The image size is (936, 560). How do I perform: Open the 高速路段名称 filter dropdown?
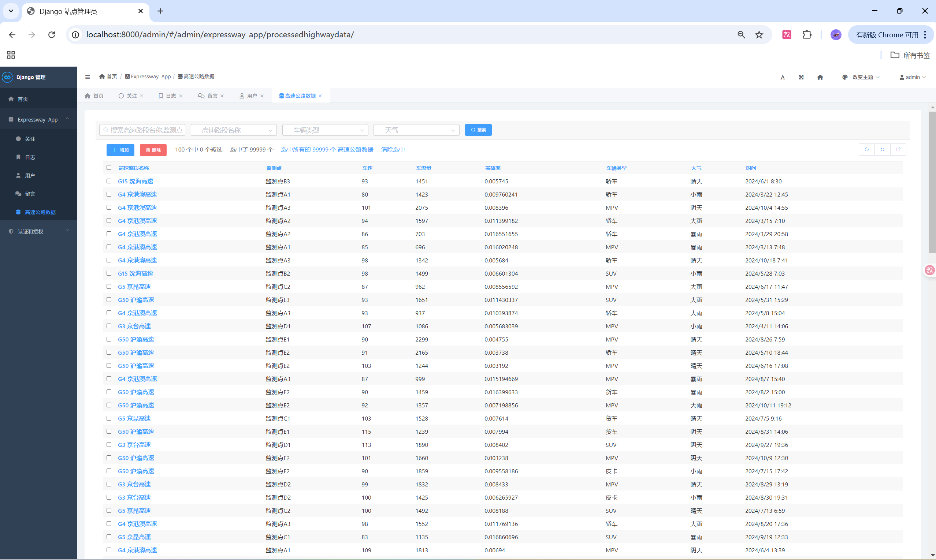tap(234, 130)
